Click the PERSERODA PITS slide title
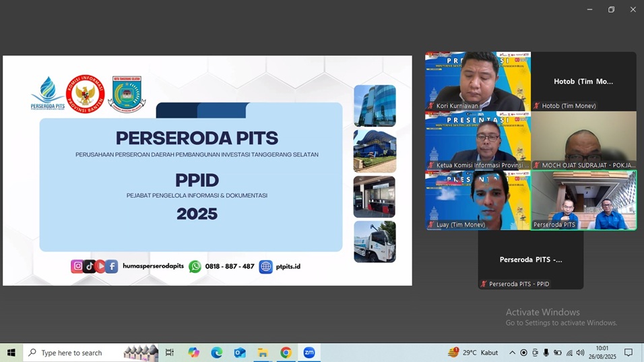 [x=197, y=138]
